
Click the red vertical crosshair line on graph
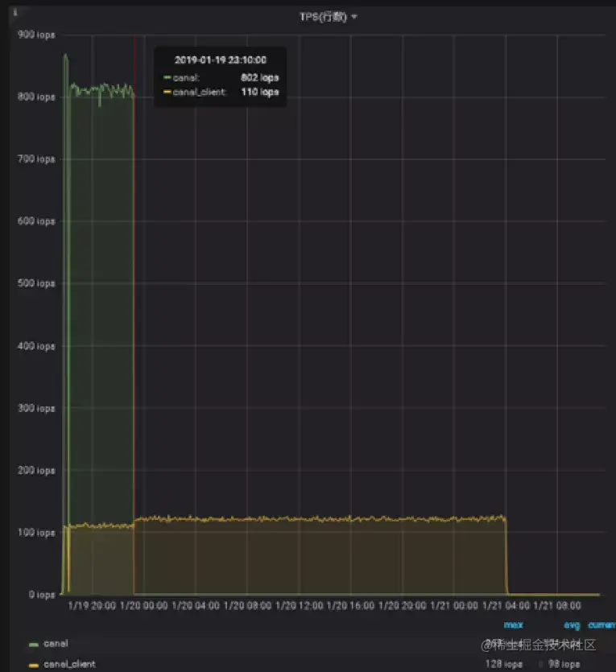(x=134, y=300)
